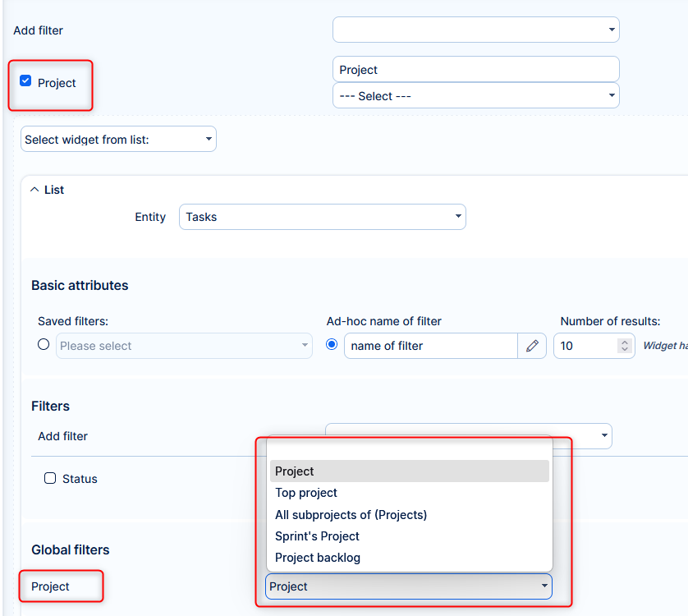Pick 'Project backlog' from the list
Image resolution: width=688 pixels, height=616 pixels.
[x=318, y=558]
